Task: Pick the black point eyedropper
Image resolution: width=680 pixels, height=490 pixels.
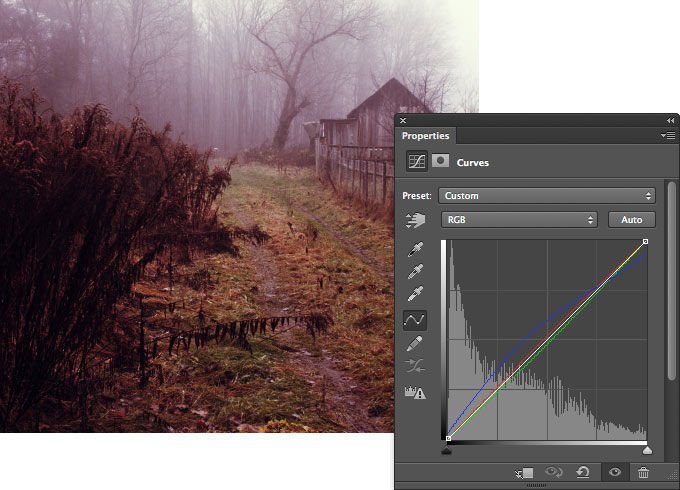Action: [x=415, y=249]
